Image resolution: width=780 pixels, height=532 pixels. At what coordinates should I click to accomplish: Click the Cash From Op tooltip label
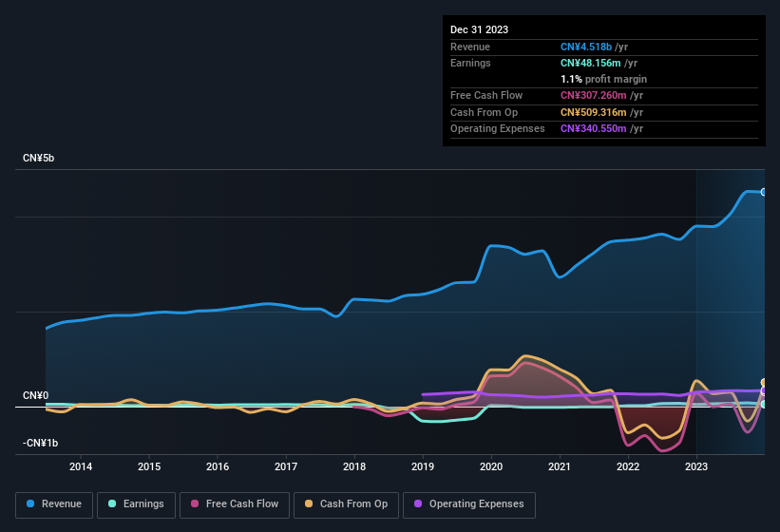point(484,112)
